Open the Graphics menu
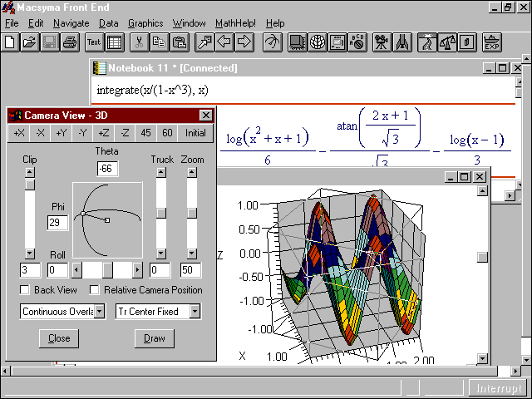The image size is (532, 399). tap(145, 23)
